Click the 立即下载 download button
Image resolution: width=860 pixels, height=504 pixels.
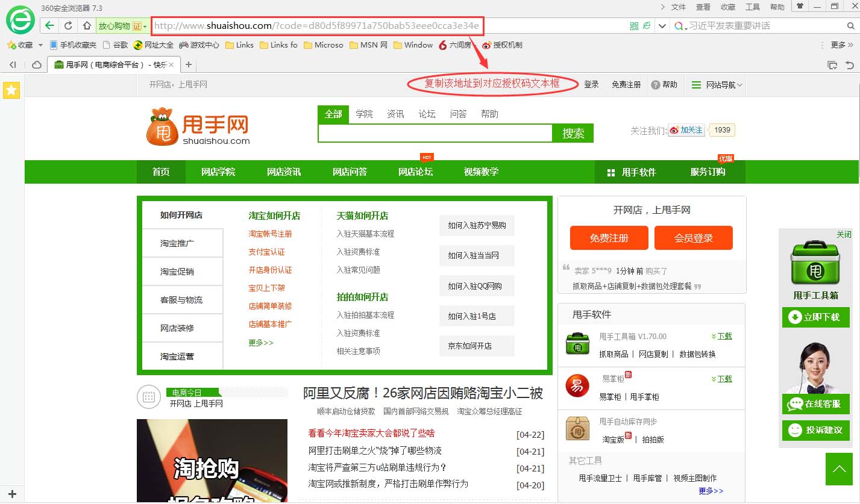click(x=815, y=317)
